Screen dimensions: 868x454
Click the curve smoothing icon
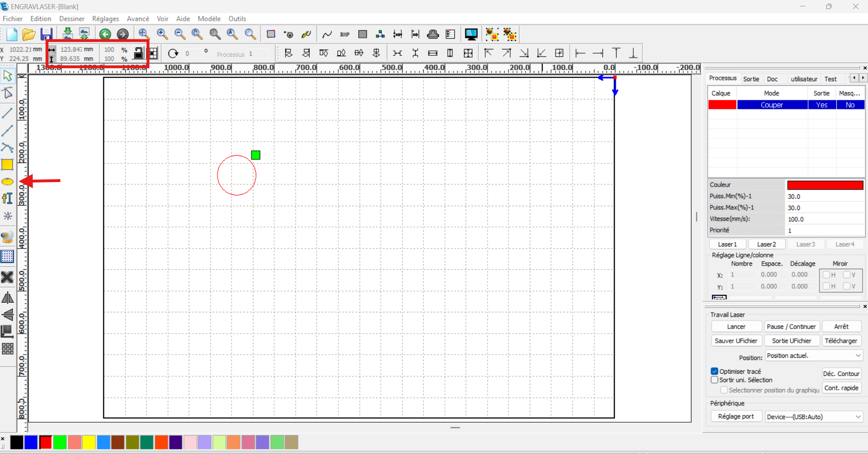pos(327,35)
